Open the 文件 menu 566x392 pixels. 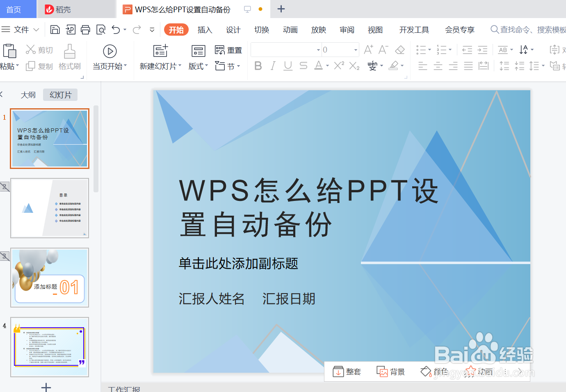[x=21, y=30]
